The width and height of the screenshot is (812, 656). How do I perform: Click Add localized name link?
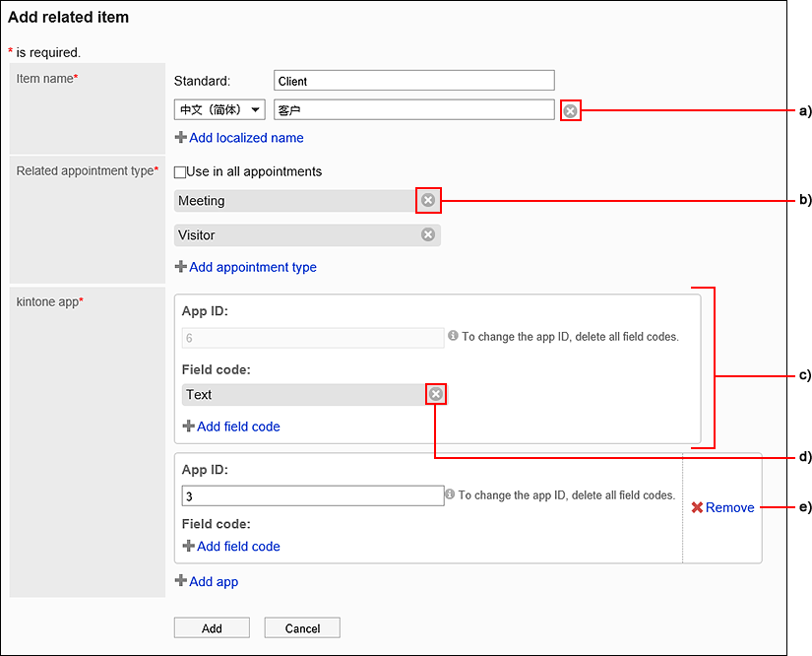pyautogui.click(x=246, y=138)
